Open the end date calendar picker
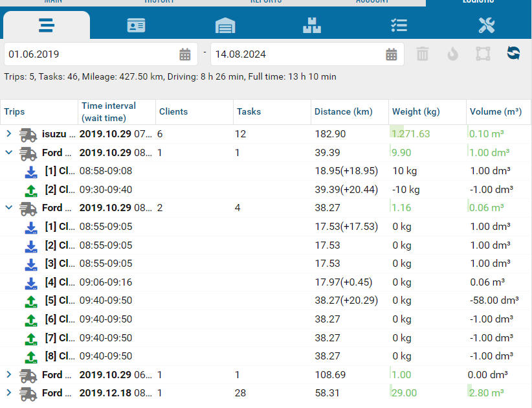This screenshot has height=408, width=532. (x=392, y=54)
